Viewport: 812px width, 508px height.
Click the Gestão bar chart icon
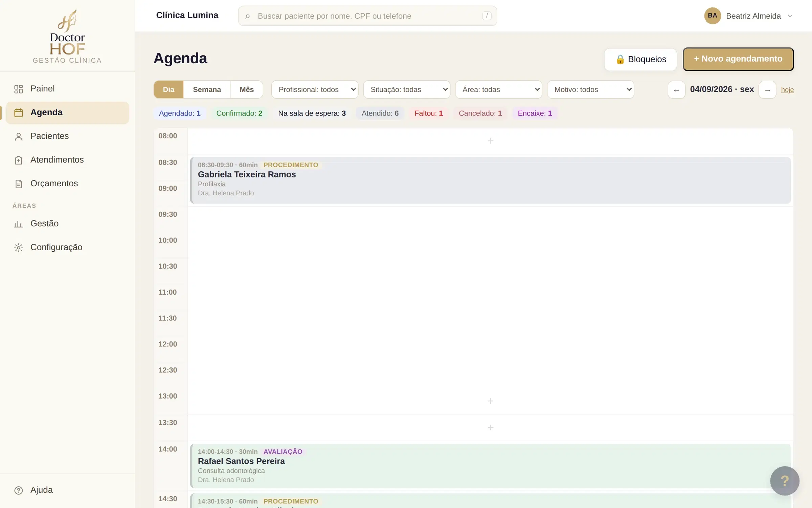tap(19, 224)
